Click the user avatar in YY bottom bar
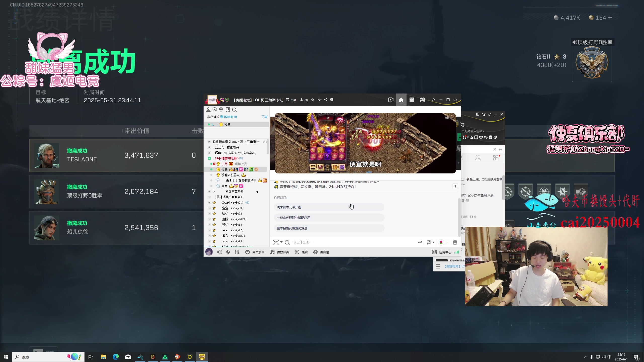Image resolution: width=644 pixels, height=362 pixels. (209, 252)
